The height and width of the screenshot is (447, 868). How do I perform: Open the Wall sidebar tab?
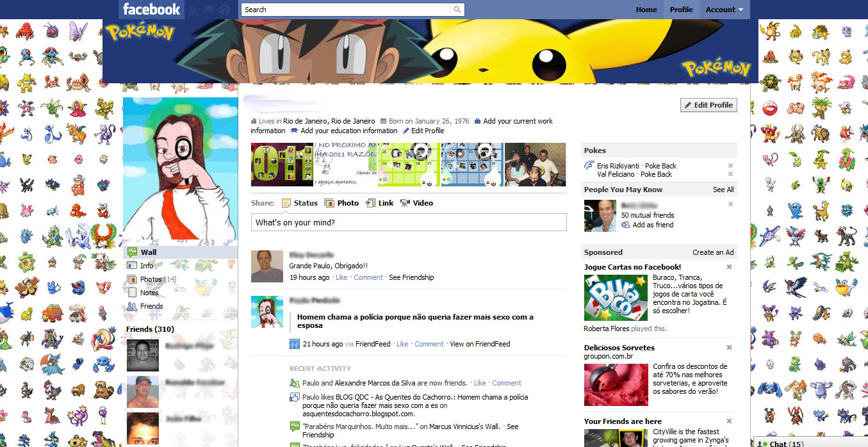point(181,252)
